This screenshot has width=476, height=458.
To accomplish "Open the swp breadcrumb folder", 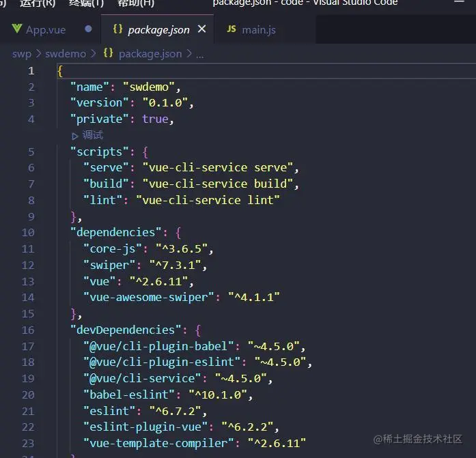I will click(22, 54).
